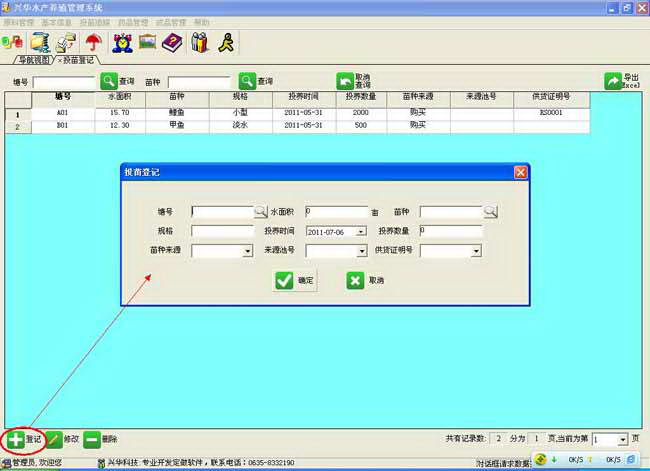The width and height of the screenshot is (650, 471).
Task: Select table row 2 header cell
Action: click(x=18, y=127)
